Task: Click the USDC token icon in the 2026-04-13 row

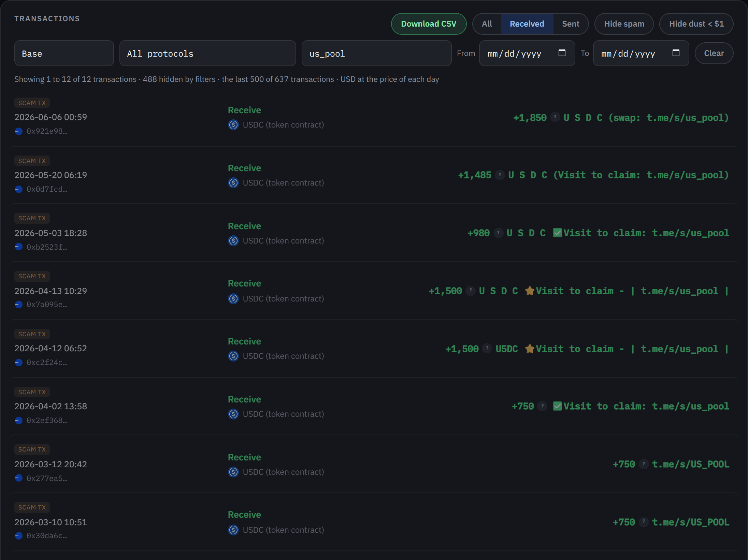Action: coord(233,299)
